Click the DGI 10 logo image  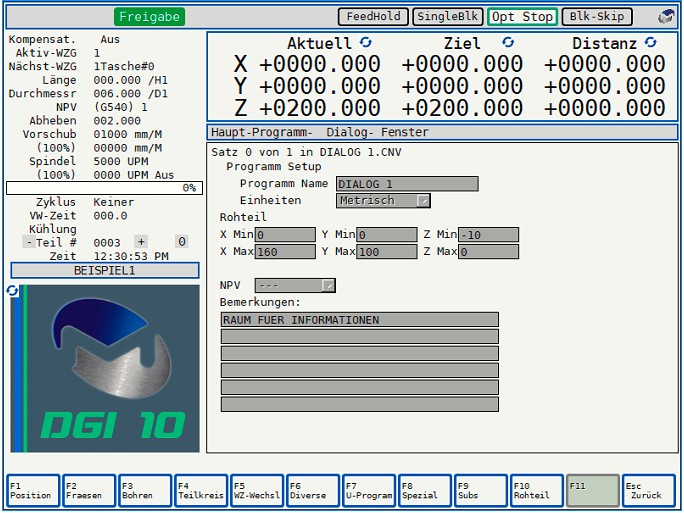(105, 369)
